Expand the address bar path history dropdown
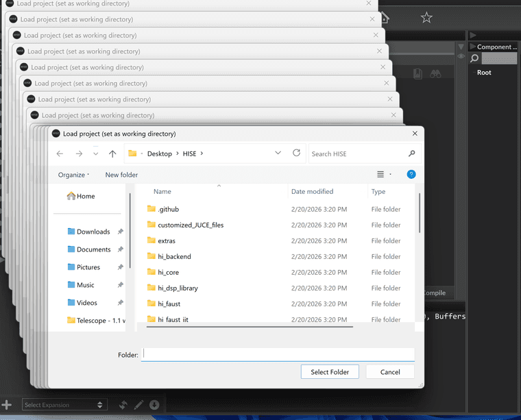 pyautogui.click(x=278, y=153)
